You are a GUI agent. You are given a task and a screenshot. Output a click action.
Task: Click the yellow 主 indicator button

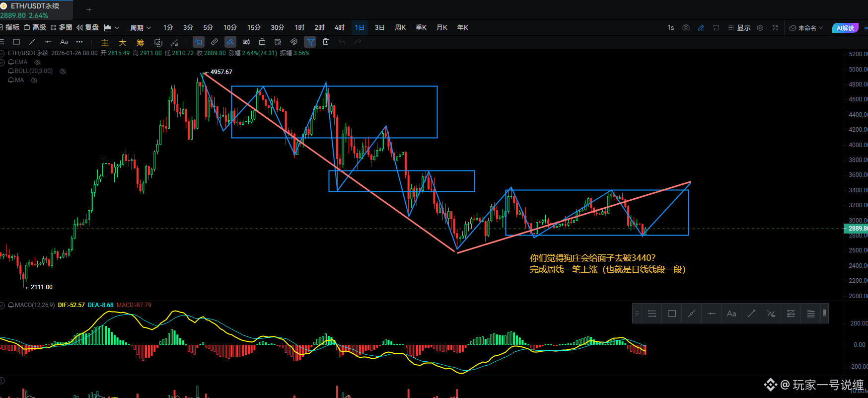pos(105,43)
